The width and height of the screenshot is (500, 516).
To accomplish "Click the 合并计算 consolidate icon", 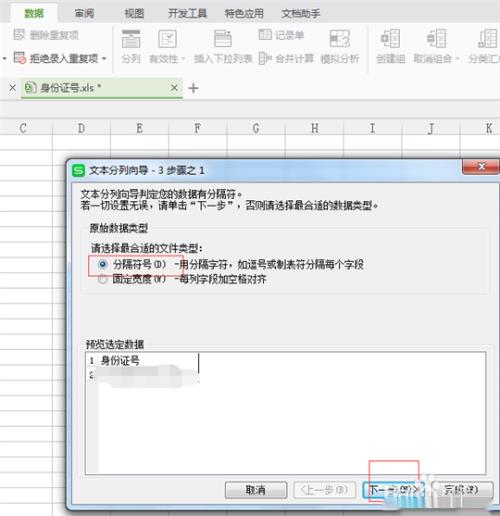I will pyautogui.click(x=265, y=59).
